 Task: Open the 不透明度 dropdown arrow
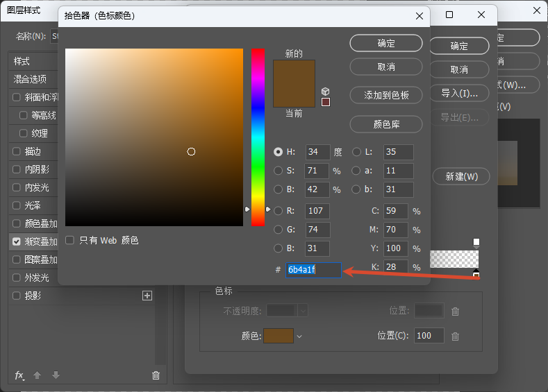pyautogui.click(x=303, y=310)
